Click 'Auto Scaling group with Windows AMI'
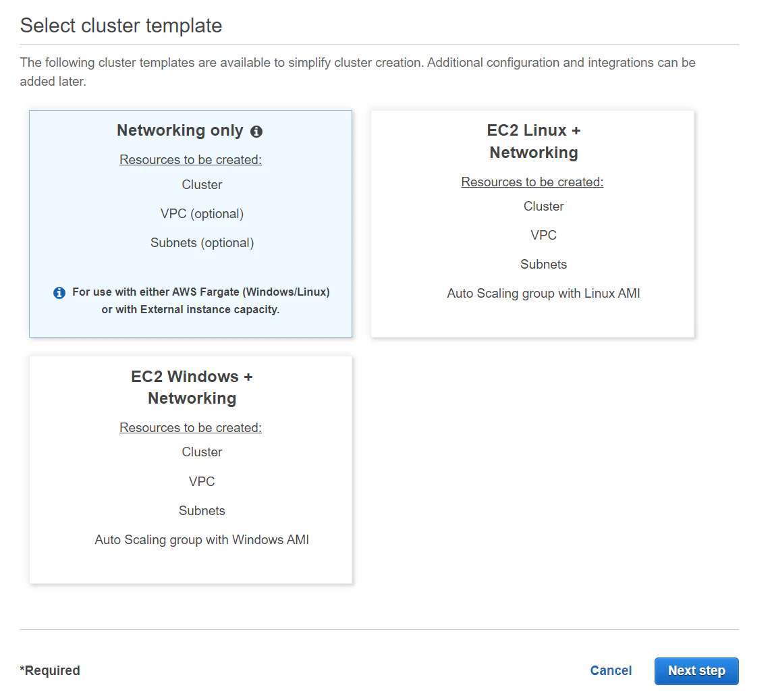 tap(202, 540)
